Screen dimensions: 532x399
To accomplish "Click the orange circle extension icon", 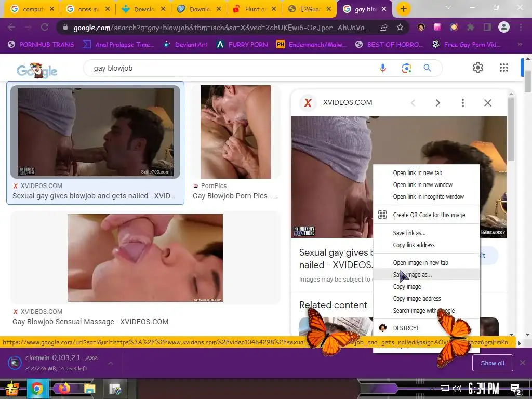I will [454, 27].
